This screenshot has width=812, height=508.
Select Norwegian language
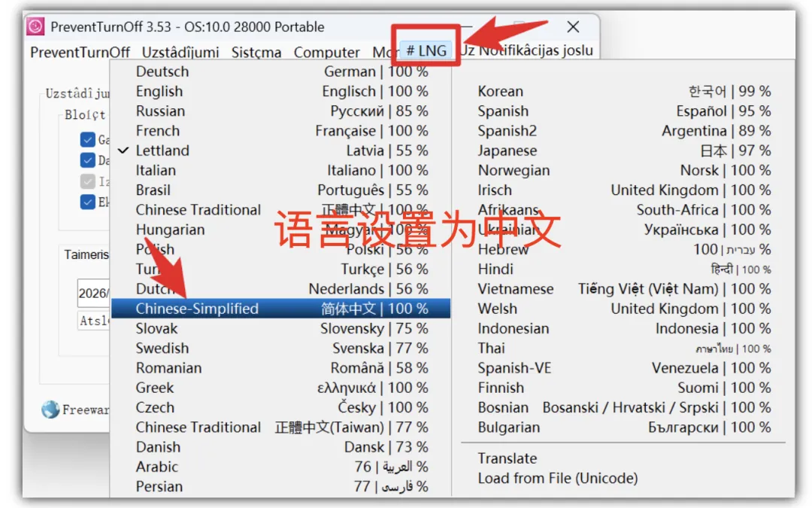[x=623, y=170]
